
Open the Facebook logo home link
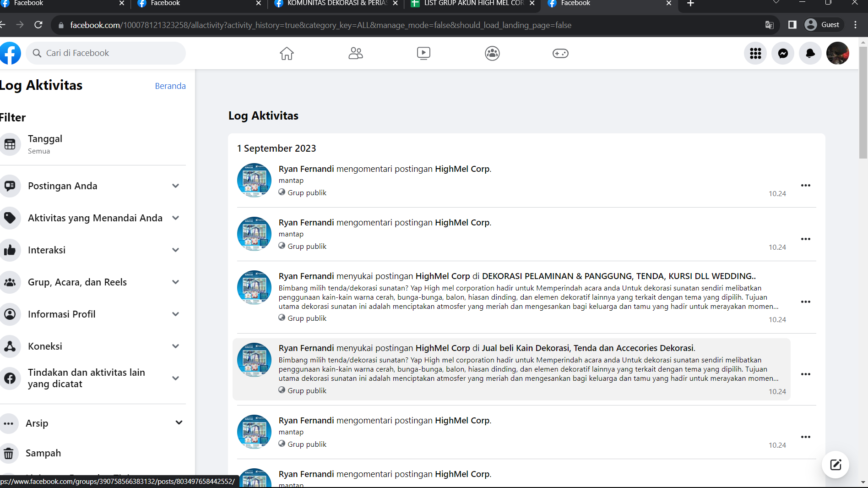pos(10,53)
